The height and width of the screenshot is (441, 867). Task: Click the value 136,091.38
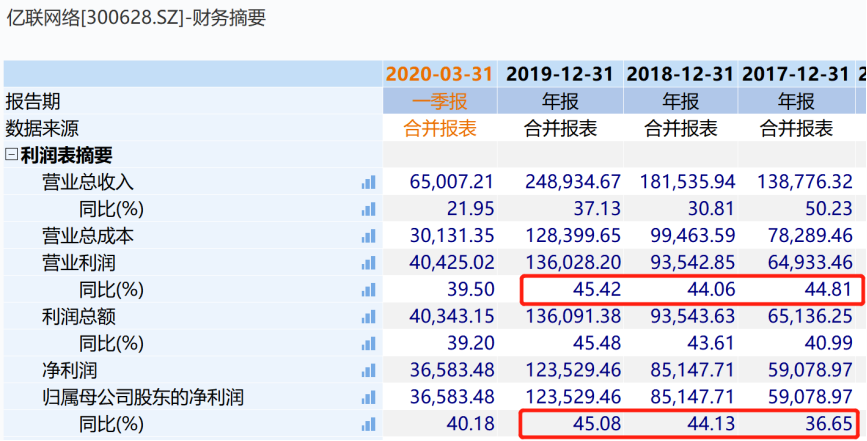coord(572,317)
